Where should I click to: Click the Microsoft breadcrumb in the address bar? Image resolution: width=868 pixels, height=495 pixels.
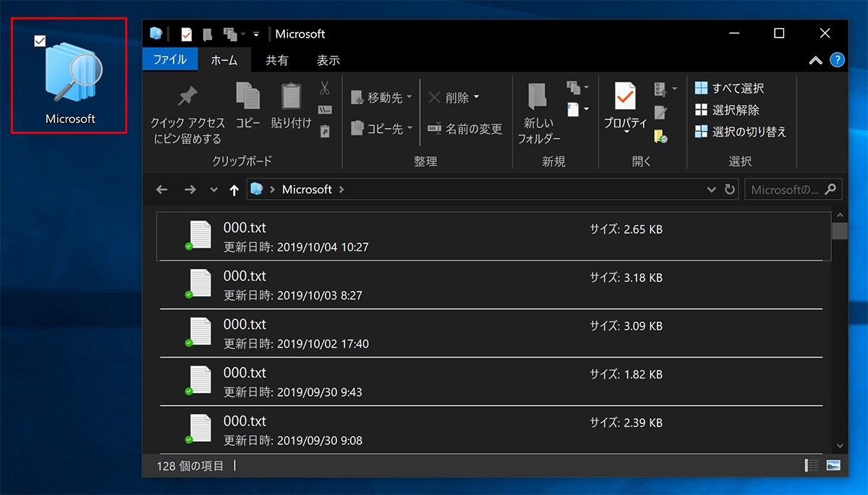pos(307,190)
